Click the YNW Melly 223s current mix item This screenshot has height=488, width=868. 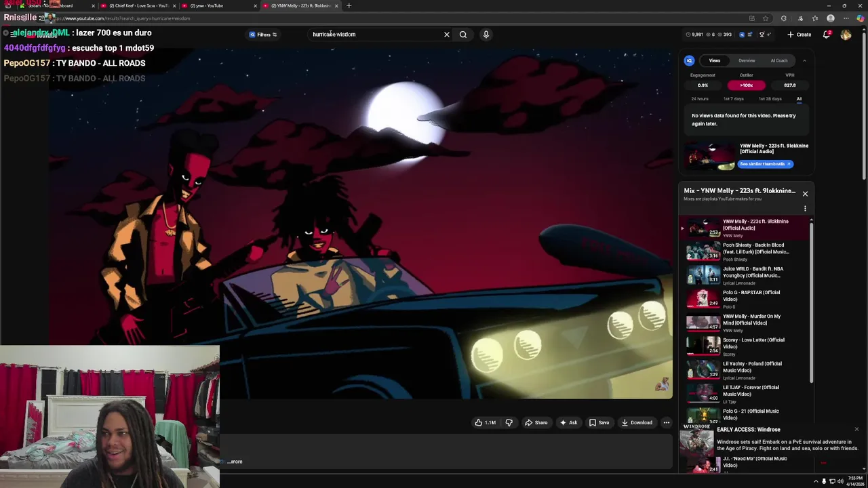point(746,228)
